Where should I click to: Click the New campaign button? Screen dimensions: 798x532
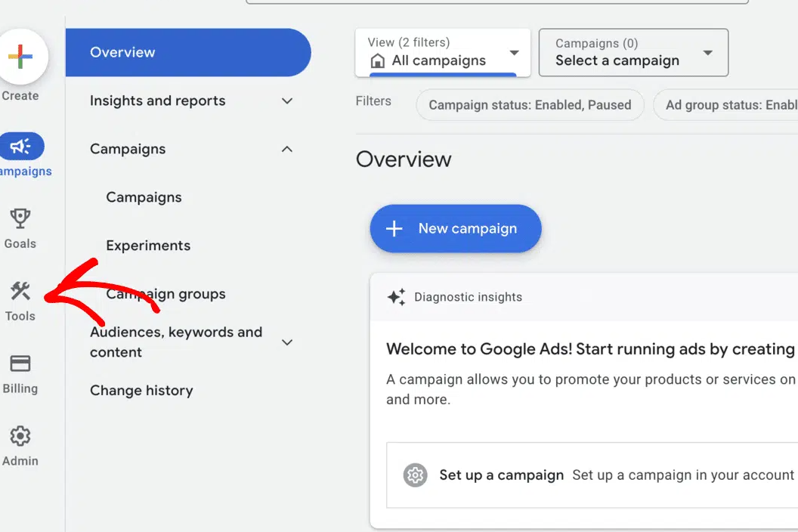click(x=456, y=228)
